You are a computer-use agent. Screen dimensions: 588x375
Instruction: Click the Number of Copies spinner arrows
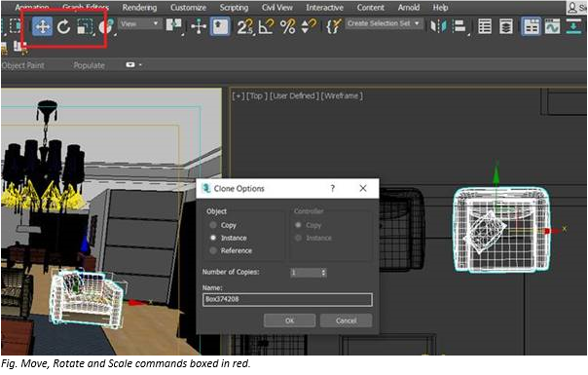pos(323,273)
